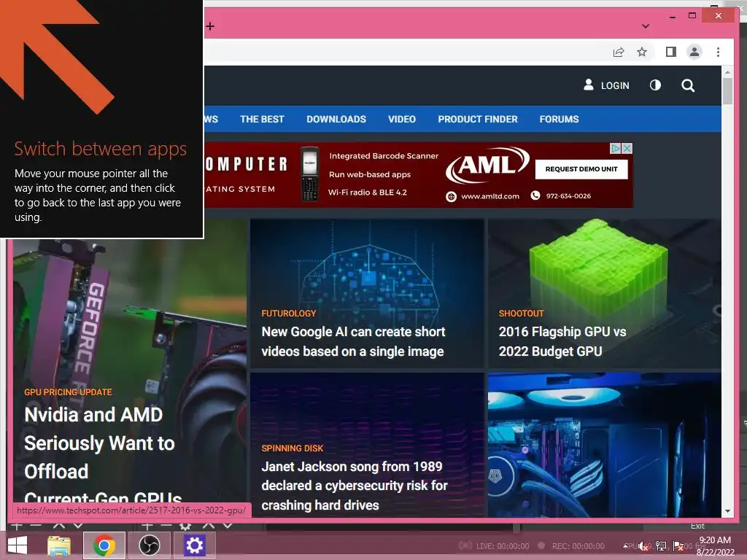747x560 pixels.
Task: Click the user silhouette icon beside LOGIN
Action: coord(589,85)
